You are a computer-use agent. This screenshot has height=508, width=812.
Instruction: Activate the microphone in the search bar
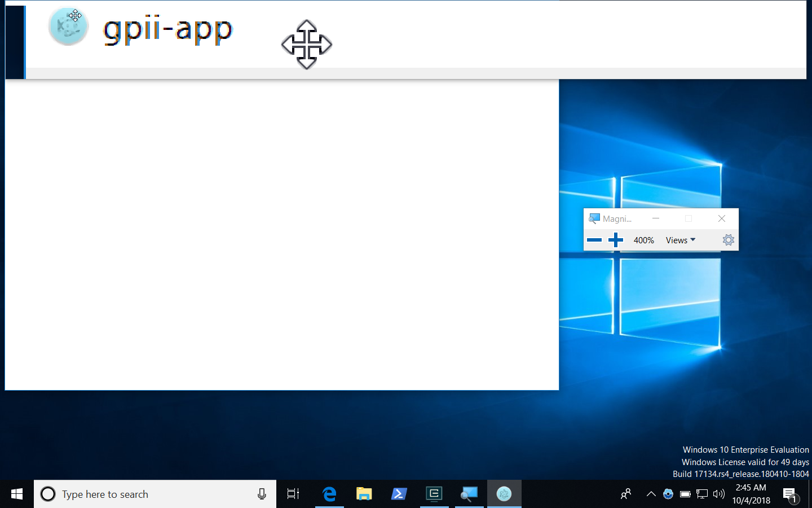pyautogui.click(x=261, y=494)
